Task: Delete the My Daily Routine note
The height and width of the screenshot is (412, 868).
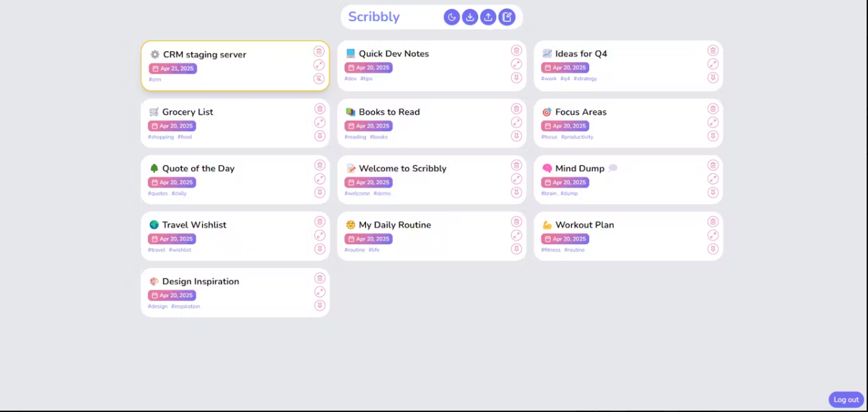Action: (517, 222)
